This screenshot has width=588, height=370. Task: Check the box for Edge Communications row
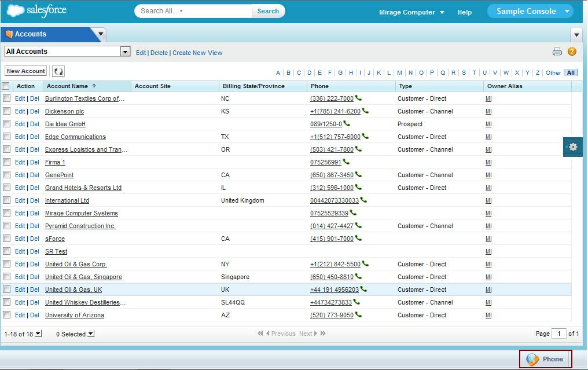[x=6, y=137]
